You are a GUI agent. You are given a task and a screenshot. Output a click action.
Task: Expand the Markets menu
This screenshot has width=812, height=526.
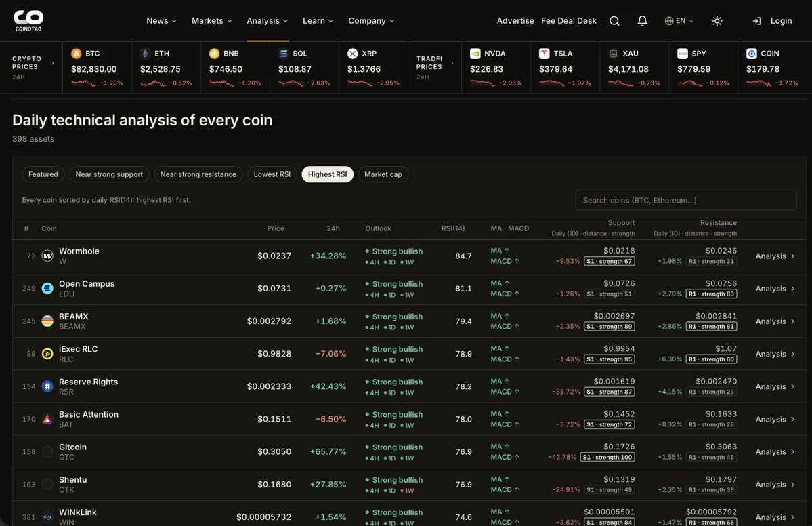click(x=212, y=21)
